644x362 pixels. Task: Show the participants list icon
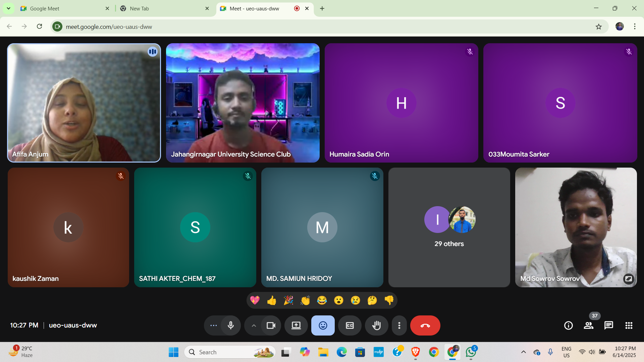588,325
